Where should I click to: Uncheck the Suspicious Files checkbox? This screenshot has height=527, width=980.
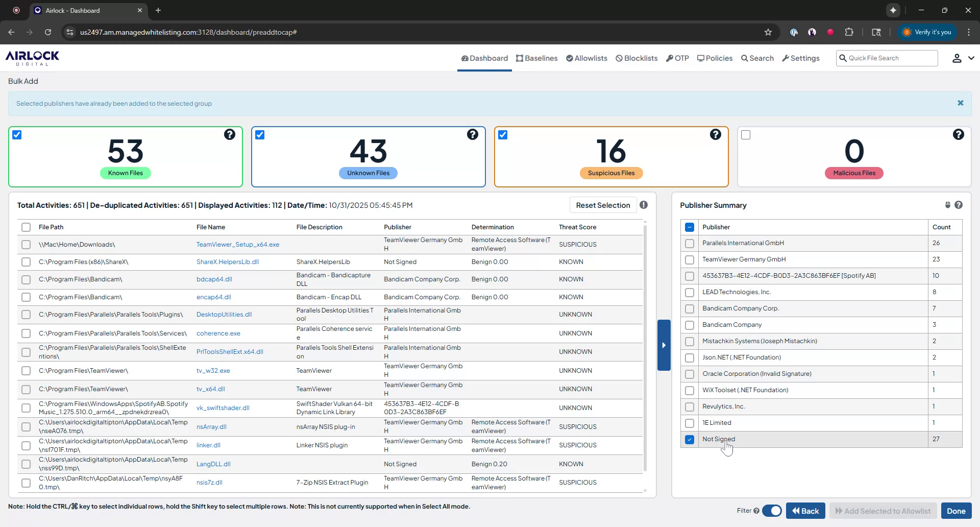pyautogui.click(x=503, y=135)
